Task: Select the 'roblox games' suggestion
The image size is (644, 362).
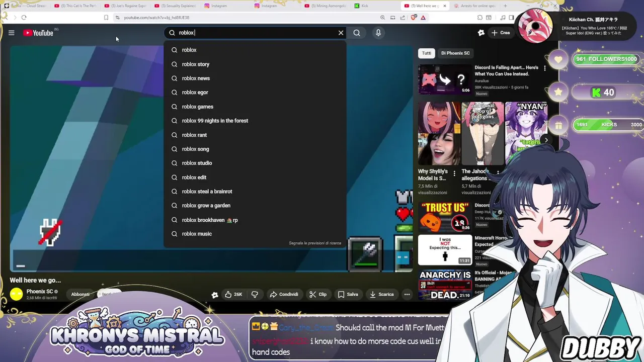Action: [255, 107]
